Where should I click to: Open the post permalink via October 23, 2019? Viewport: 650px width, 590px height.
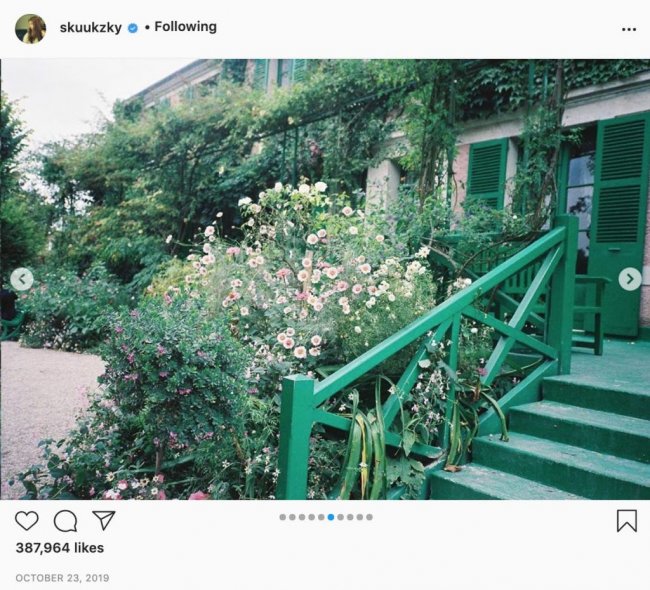(62, 578)
